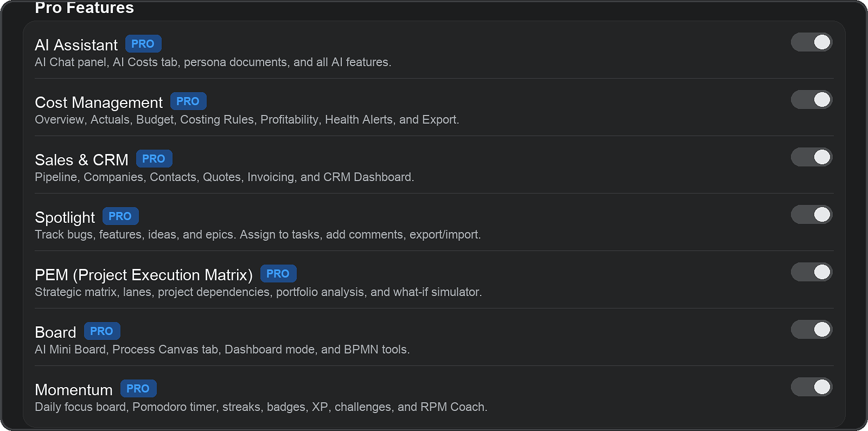The height and width of the screenshot is (431, 868).
Task: Flip the Sales & CRM toggle
Action: coord(812,157)
